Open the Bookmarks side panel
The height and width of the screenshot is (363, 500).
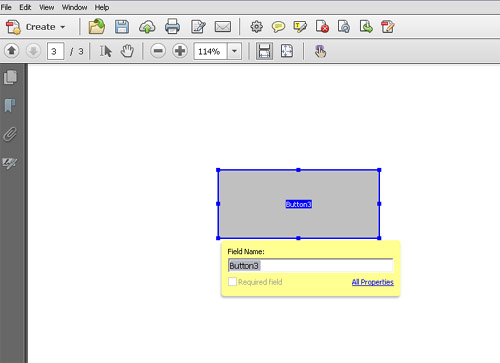[10, 105]
